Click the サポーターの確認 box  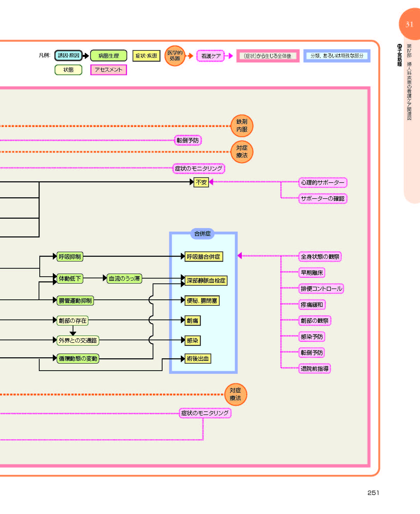pyautogui.click(x=322, y=199)
